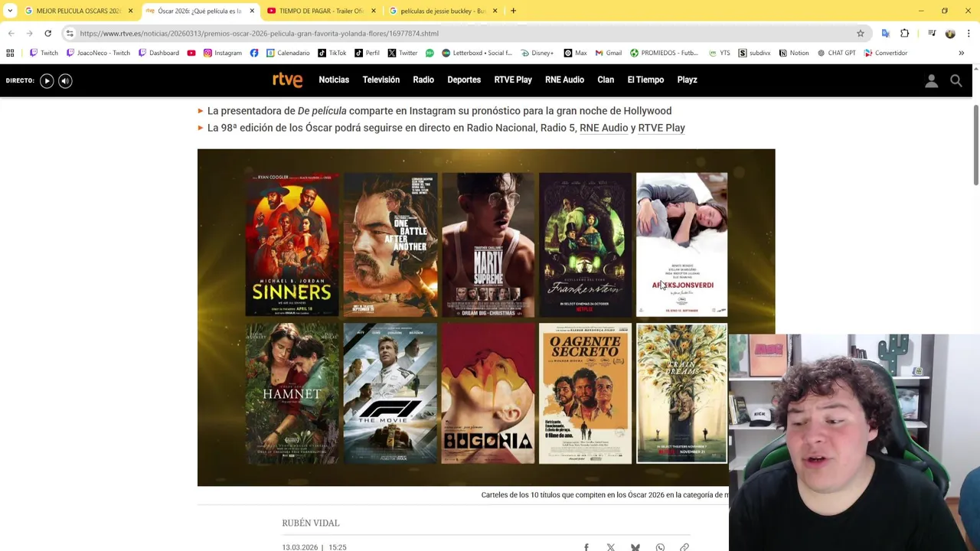The height and width of the screenshot is (551, 980).
Task: Switch to MEJOR PELICULA OSCARS tab
Action: [x=73, y=11]
